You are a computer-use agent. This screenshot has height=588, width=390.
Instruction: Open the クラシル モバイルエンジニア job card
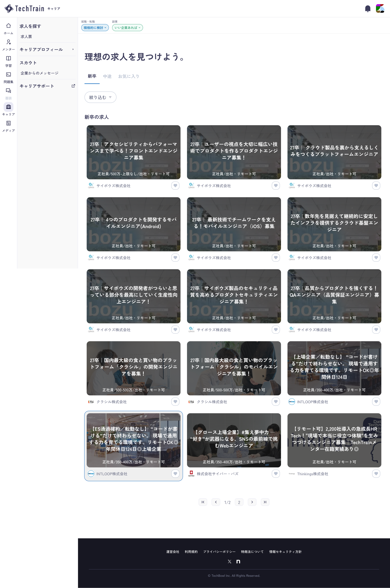coord(234,368)
